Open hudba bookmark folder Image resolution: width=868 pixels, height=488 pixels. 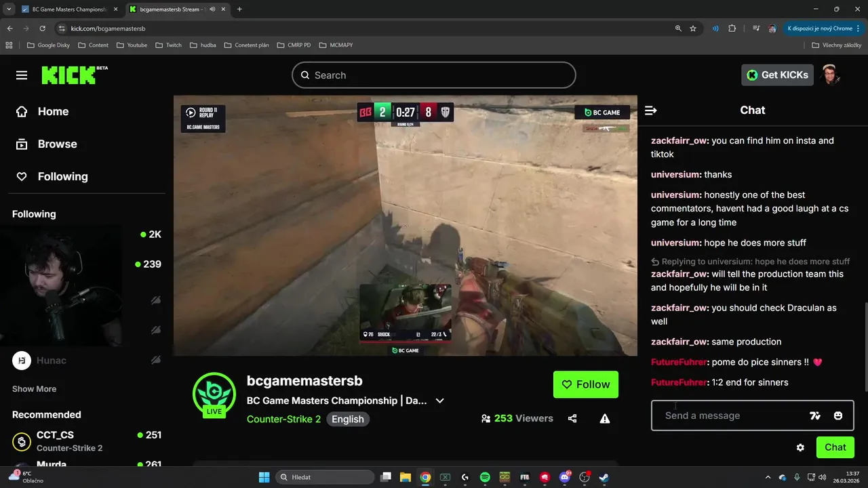(203, 45)
